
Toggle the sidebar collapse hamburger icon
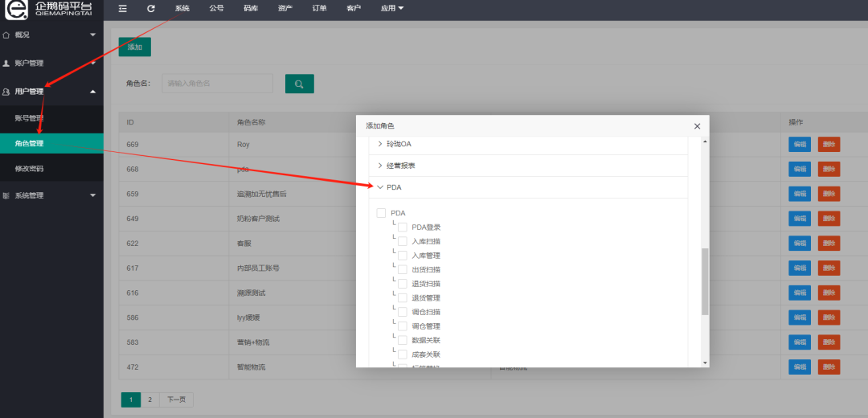click(x=123, y=8)
